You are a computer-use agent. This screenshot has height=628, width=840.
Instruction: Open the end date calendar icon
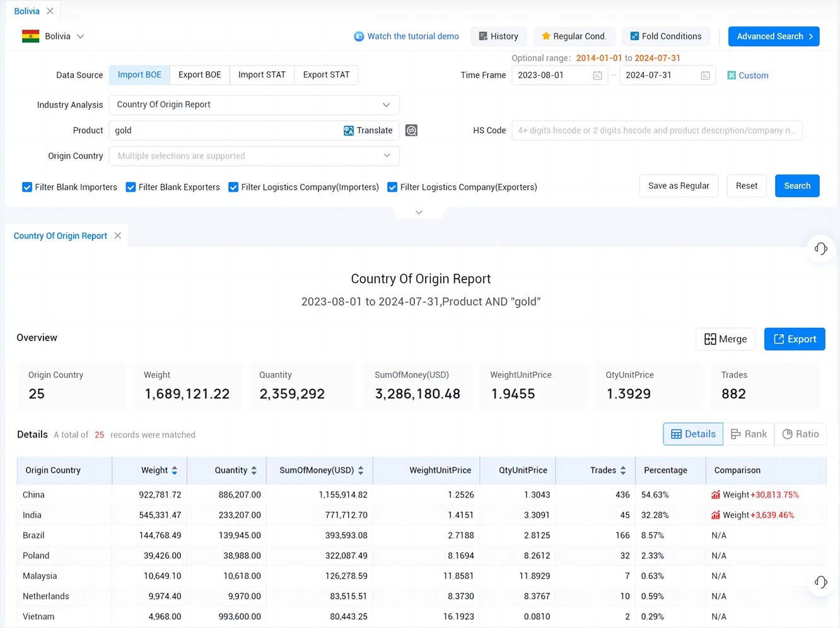705,76
